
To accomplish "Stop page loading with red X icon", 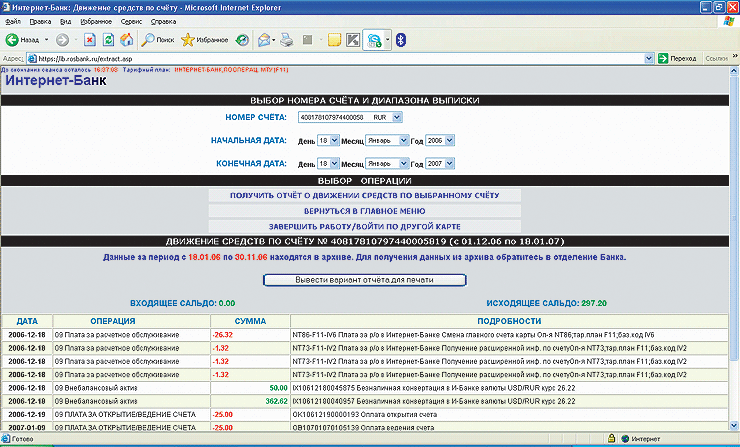I will pyautogui.click(x=90, y=40).
